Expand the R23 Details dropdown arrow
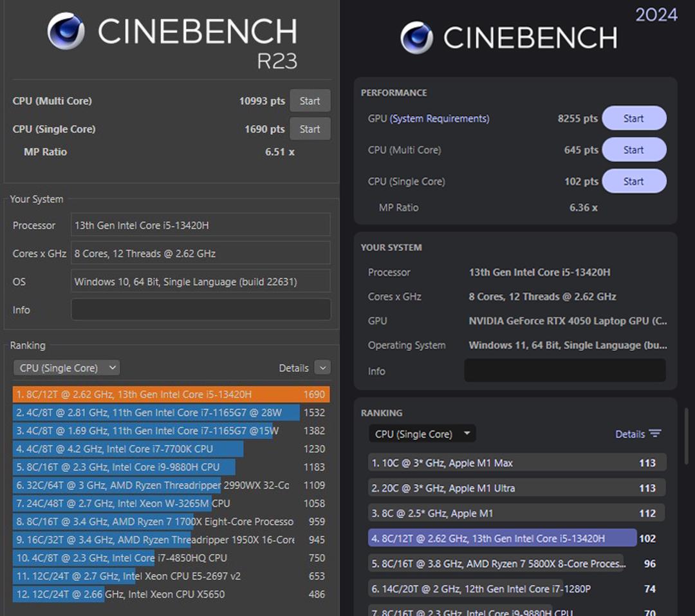 tap(323, 368)
